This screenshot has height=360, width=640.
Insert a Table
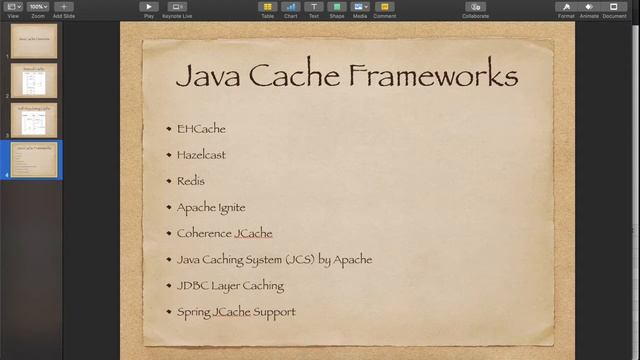268,7
